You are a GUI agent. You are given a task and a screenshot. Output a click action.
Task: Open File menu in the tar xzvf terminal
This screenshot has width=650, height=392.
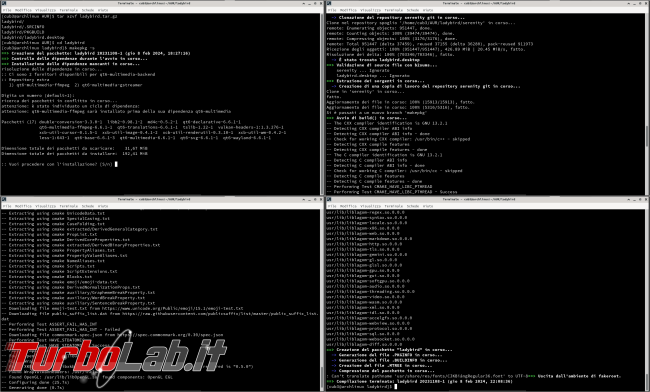(x=7, y=10)
